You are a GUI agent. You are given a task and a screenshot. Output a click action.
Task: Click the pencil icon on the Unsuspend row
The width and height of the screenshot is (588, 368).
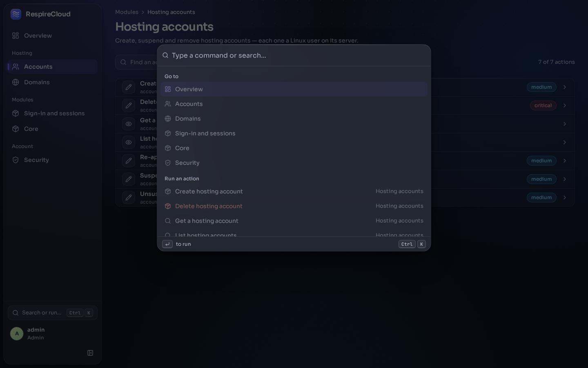(129, 197)
